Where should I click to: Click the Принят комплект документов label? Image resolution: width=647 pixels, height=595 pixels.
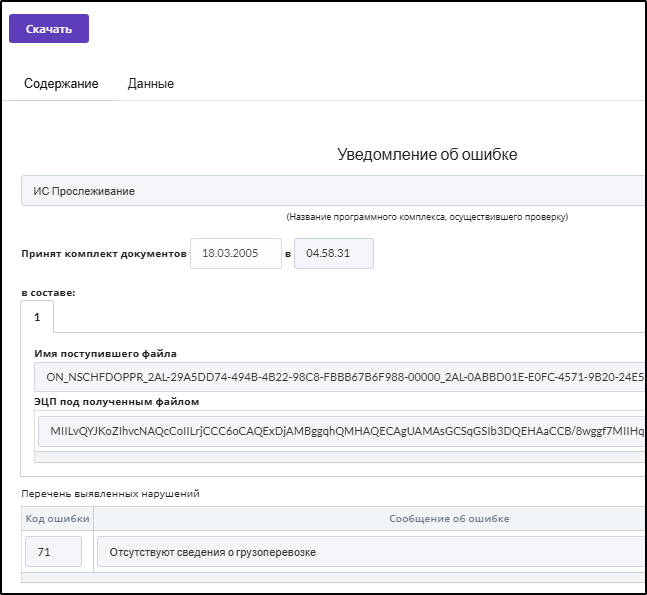coord(104,254)
